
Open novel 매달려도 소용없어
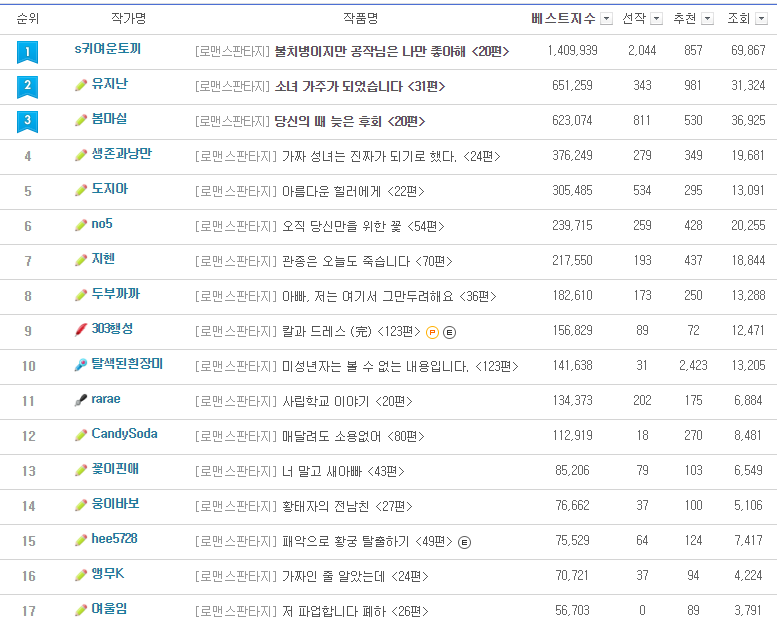pos(353,437)
